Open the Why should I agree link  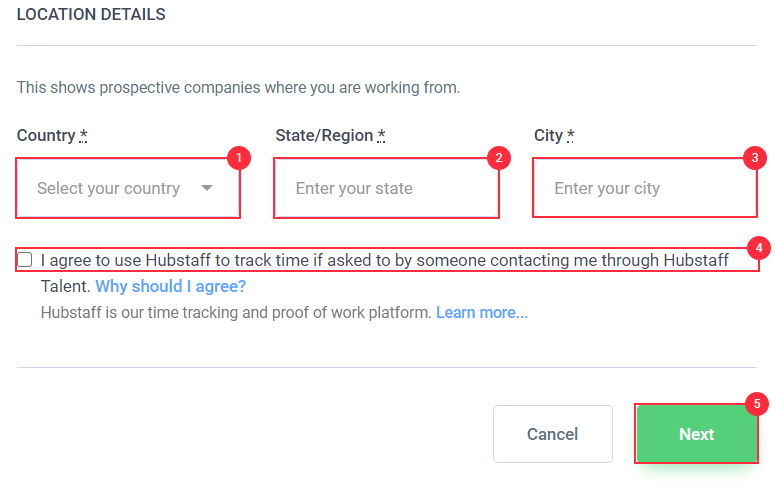(x=170, y=286)
